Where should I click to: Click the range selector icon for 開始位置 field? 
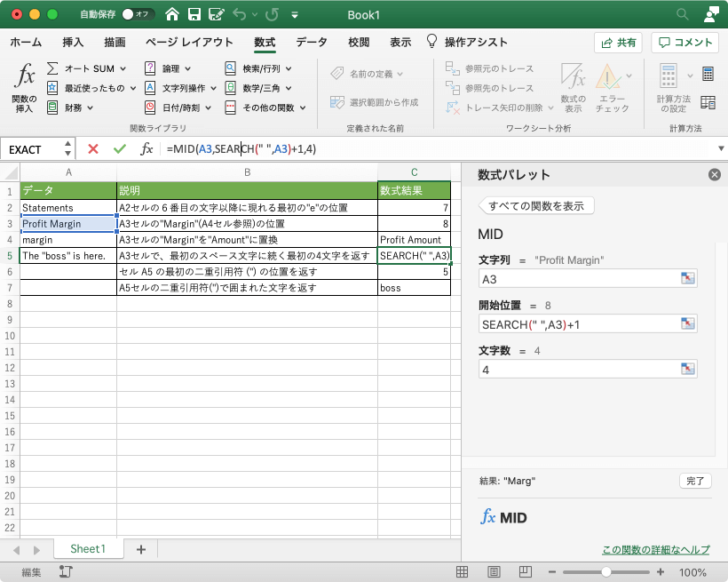[x=688, y=323]
